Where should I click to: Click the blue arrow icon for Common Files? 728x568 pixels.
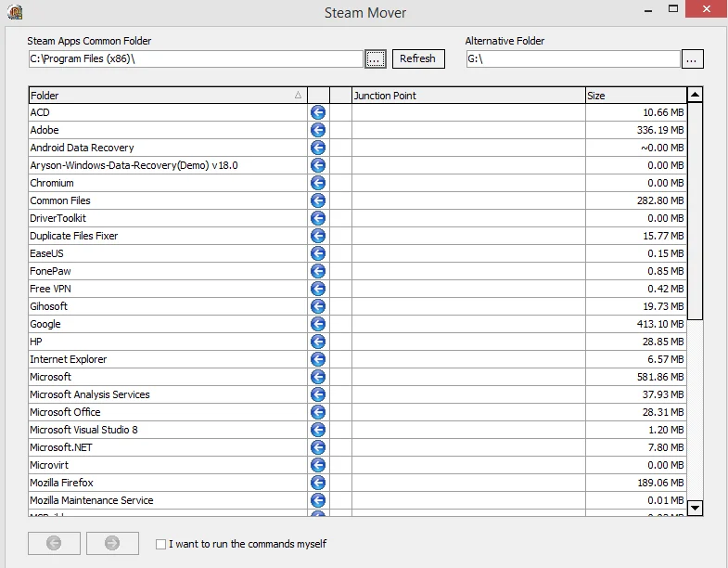(318, 200)
